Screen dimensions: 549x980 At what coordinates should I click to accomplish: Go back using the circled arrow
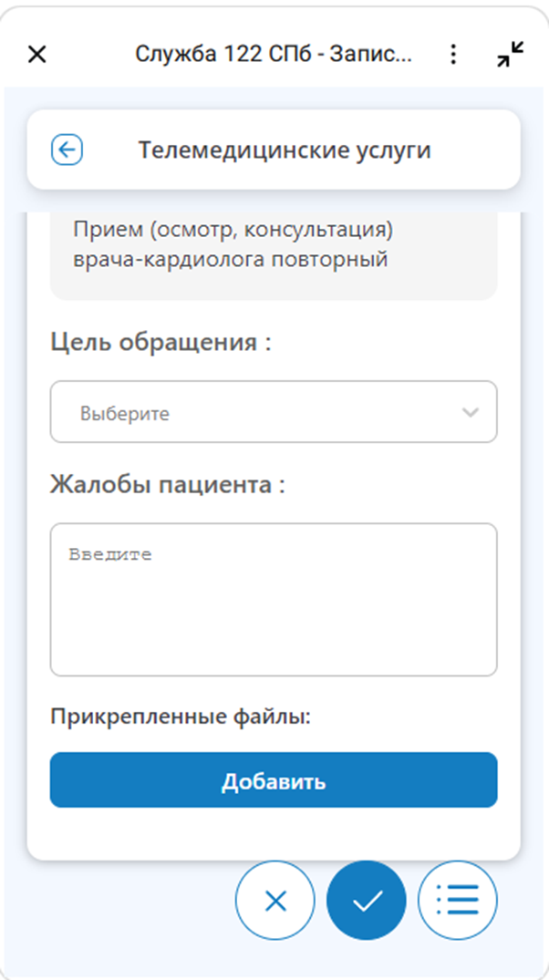[x=67, y=150]
